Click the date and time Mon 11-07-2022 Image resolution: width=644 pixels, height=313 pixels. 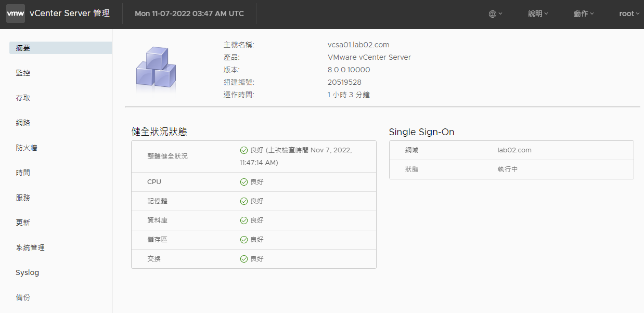pyautogui.click(x=189, y=14)
